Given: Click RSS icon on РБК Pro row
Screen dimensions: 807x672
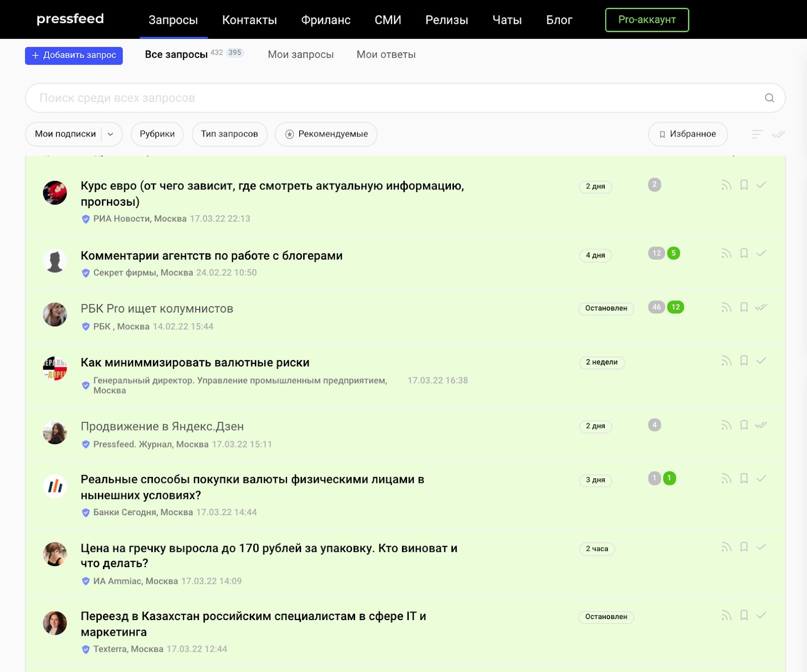Looking at the screenshot, I should pyautogui.click(x=726, y=308).
